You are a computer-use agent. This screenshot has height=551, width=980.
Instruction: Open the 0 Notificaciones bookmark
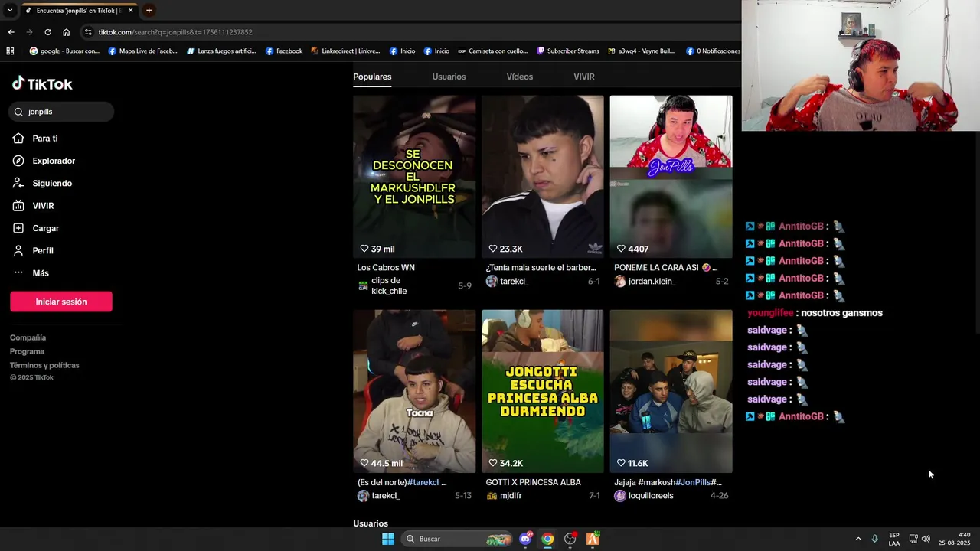[713, 51]
